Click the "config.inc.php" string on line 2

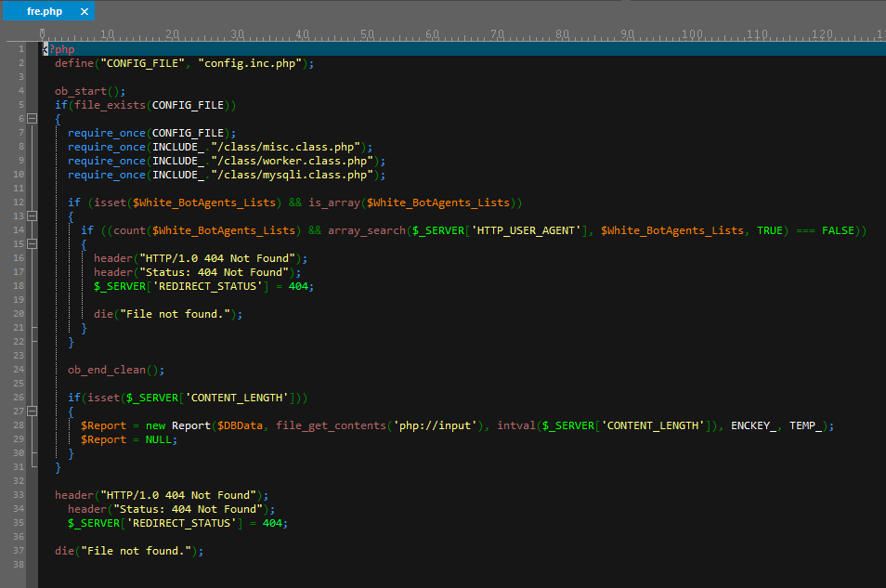(x=250, y=63)
